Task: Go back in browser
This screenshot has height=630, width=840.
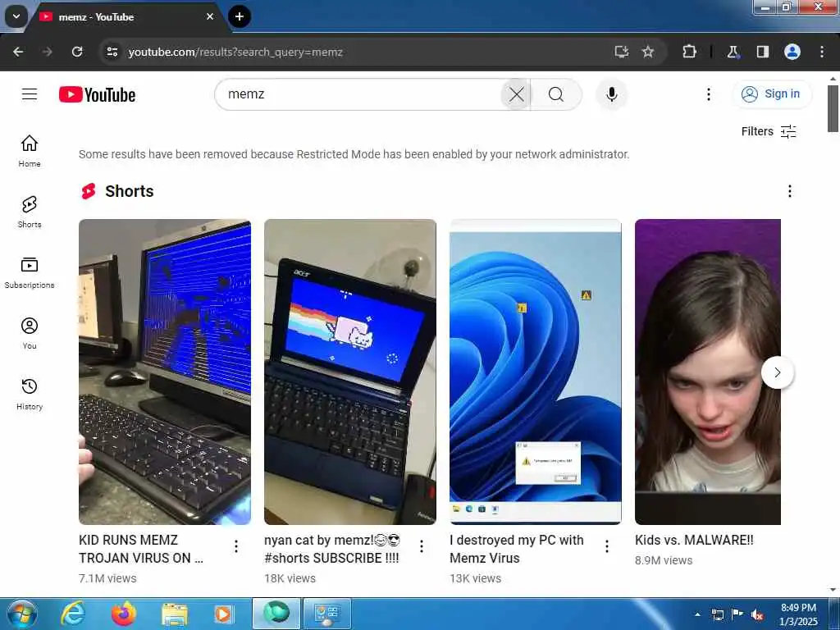Action: coord(18,52)
